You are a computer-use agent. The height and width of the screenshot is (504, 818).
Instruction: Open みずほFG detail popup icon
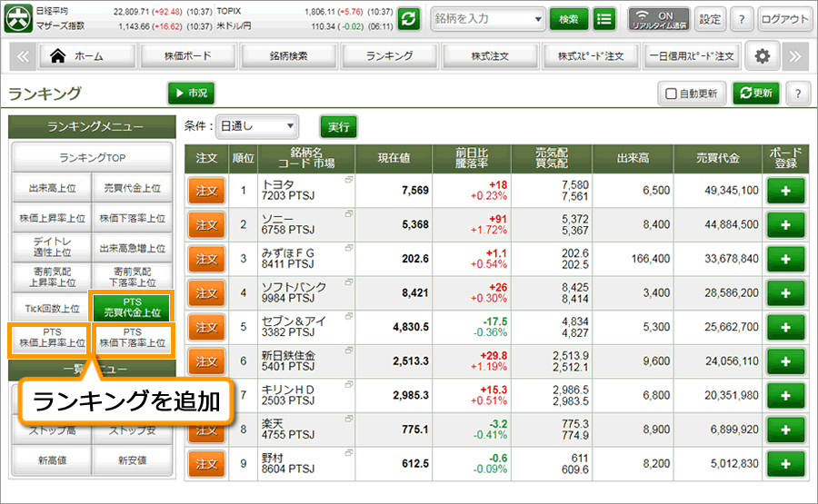pos(348,248)
